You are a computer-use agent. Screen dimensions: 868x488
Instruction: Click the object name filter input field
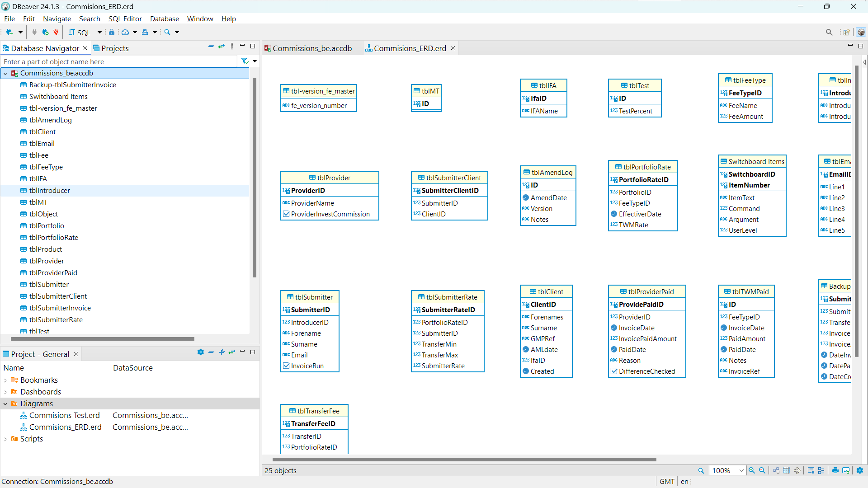118,61
